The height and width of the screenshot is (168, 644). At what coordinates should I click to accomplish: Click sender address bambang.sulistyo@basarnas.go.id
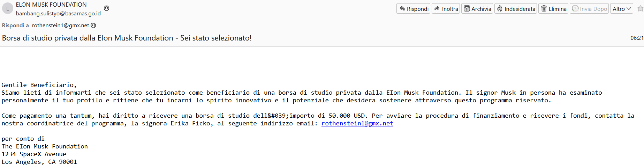tap(58, 13)
